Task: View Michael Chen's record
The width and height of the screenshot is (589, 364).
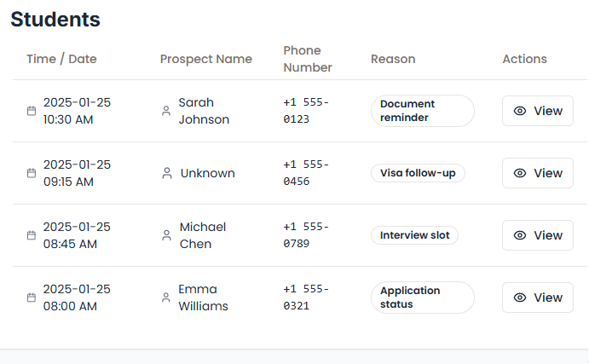Action: point(538,235)
